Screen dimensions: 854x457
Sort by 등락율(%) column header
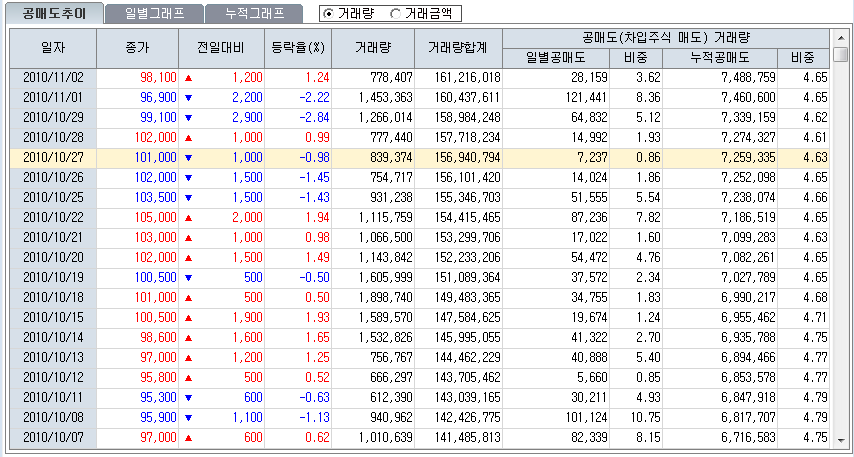point(300,47)
